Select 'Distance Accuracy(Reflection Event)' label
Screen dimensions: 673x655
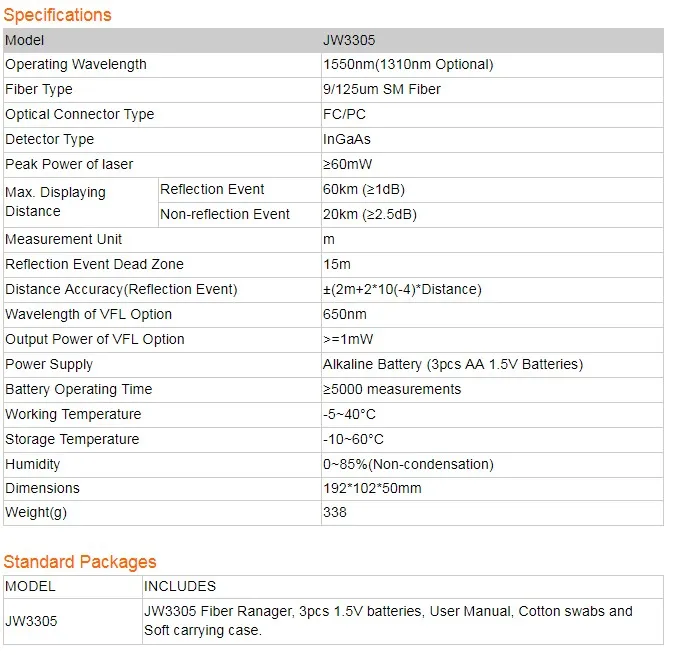point(121,289)
